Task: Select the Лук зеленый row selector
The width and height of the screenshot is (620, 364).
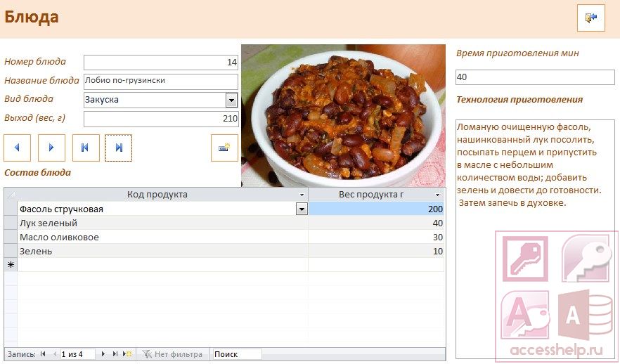Action: pyautogui.click(x=11, y=223)
